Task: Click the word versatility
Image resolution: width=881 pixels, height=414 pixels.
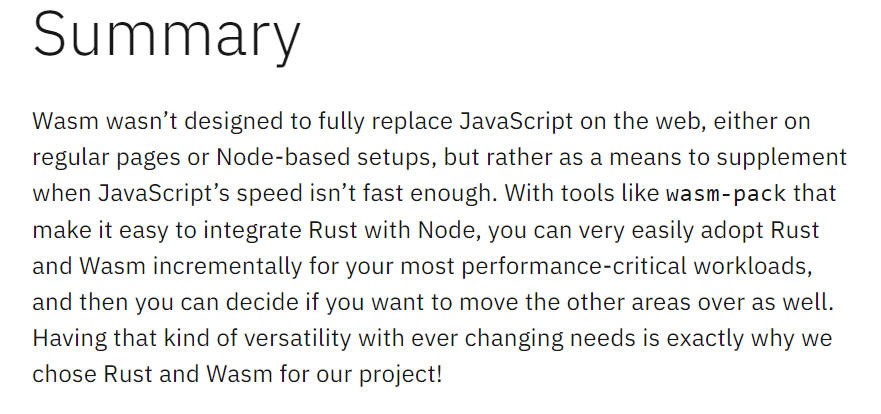Action: (281, 339)
